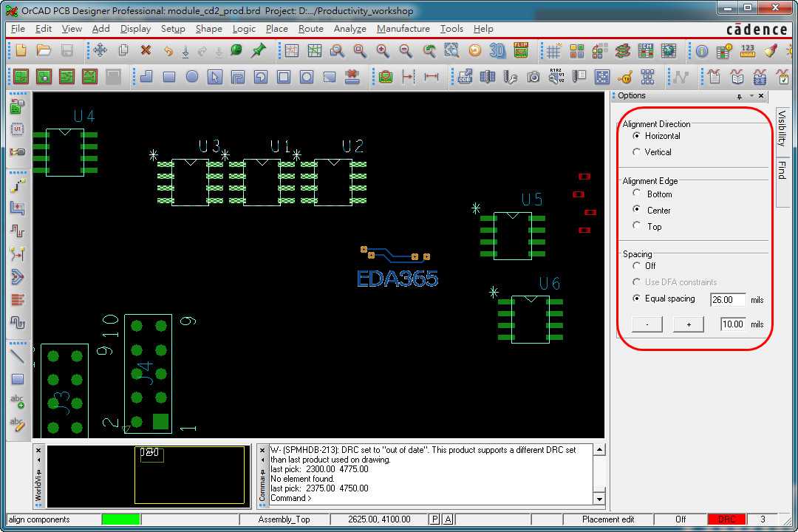Open the File menu

point(18,29)
